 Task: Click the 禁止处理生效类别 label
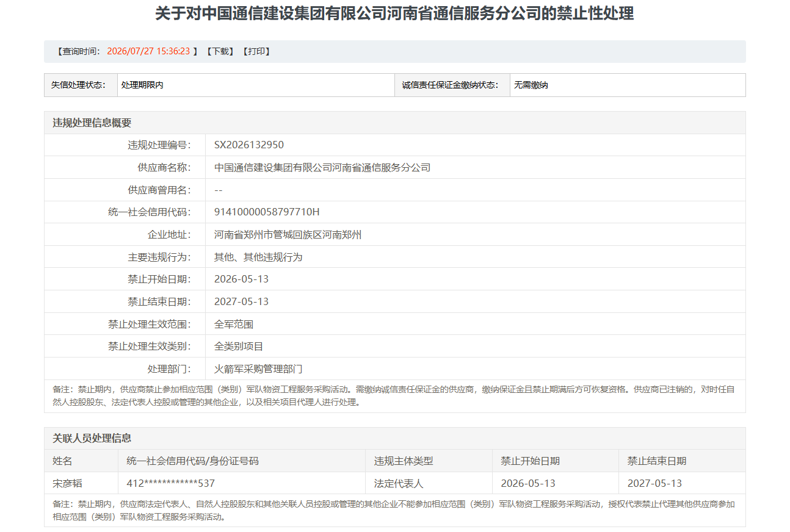click(149, 347)
